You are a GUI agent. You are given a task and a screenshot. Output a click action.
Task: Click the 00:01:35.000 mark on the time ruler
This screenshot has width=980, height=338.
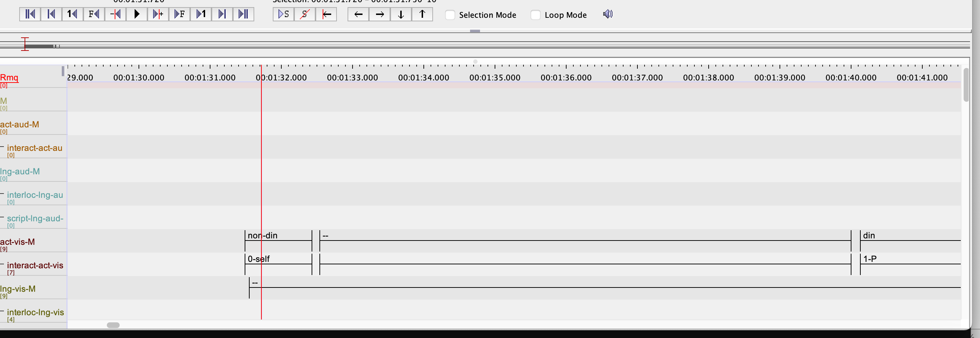click(495, 78)
